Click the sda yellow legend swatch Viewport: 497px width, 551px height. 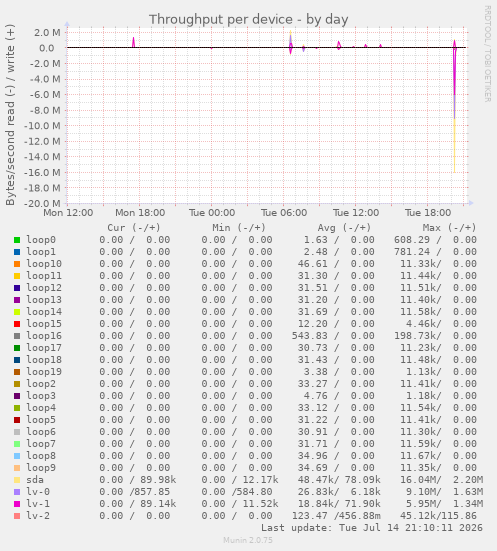(x=17, y=480)
